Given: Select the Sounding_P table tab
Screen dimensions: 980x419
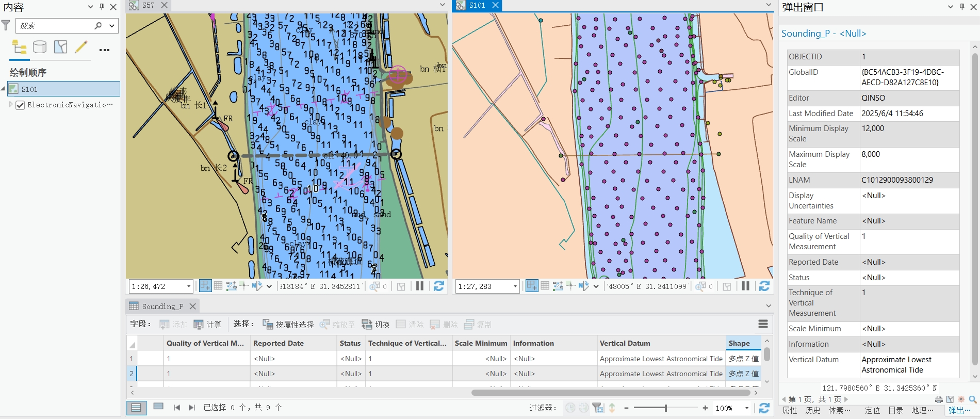Looking at the screenshot, I should 162,306.
